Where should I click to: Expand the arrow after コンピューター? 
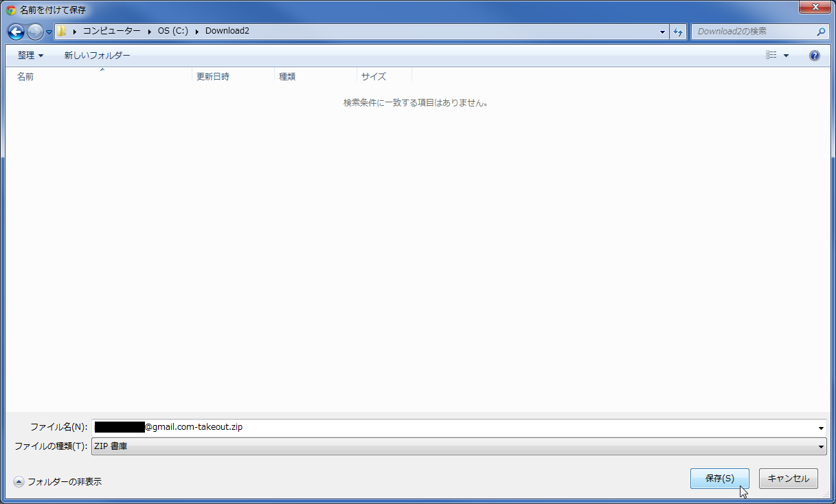point(149,32)
